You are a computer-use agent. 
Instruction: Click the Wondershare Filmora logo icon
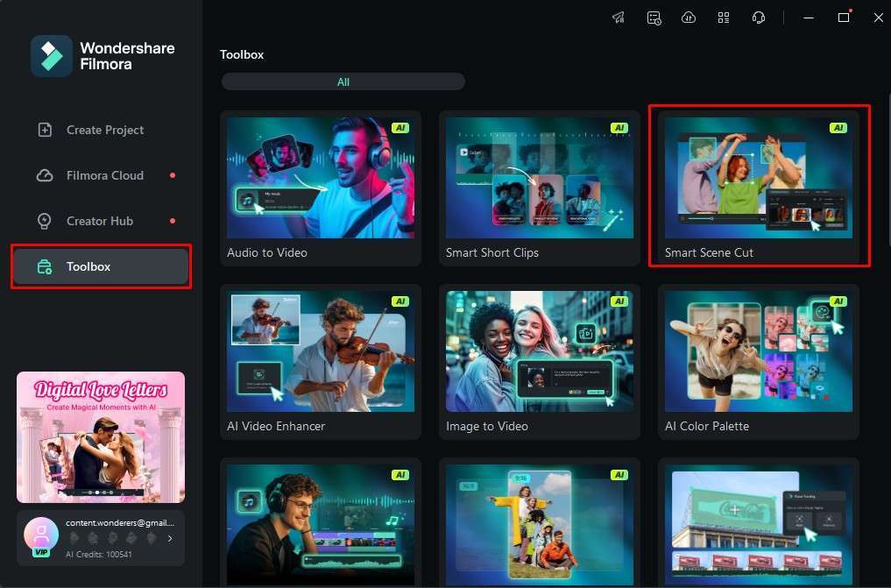(52, 56)
